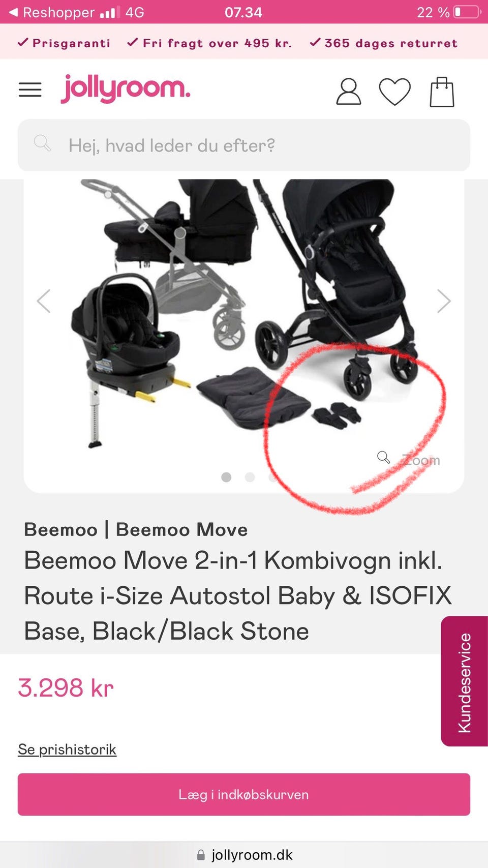Tap the jollyroom.dk address bar
488x868 pixels.
[244, 855]
